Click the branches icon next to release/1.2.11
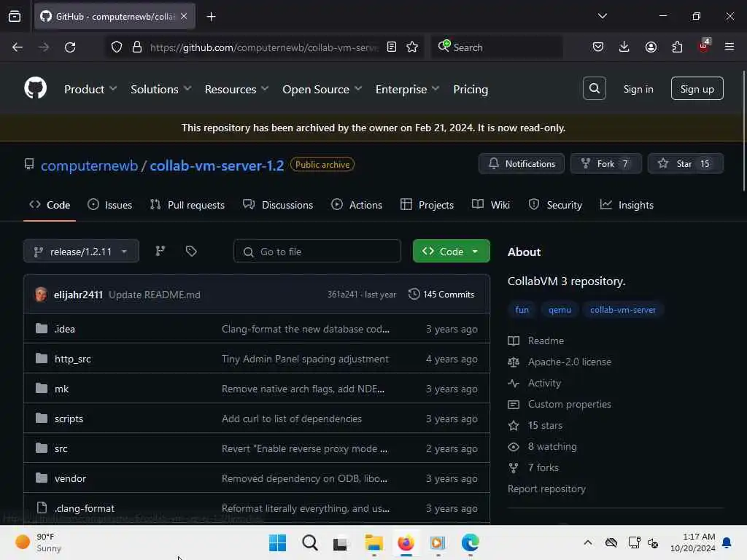Screen dimensions: 747x560 coord(160,251)
